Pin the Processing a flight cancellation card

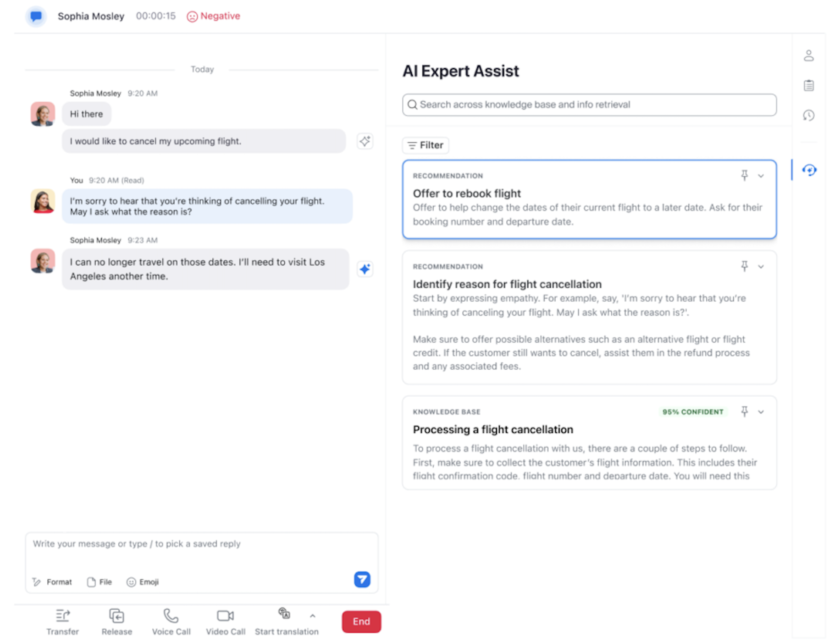(745, 412)
